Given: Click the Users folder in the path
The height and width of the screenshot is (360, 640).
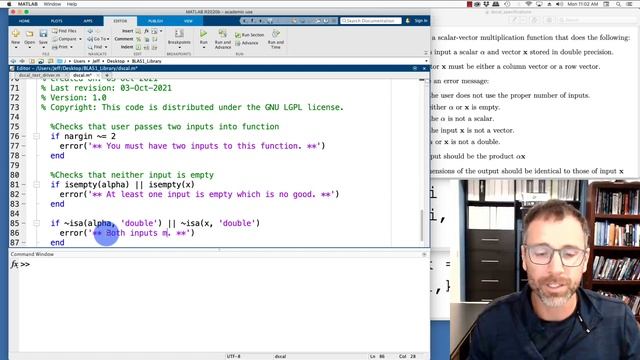Looking at the screenshot, I should click(79, 61).
